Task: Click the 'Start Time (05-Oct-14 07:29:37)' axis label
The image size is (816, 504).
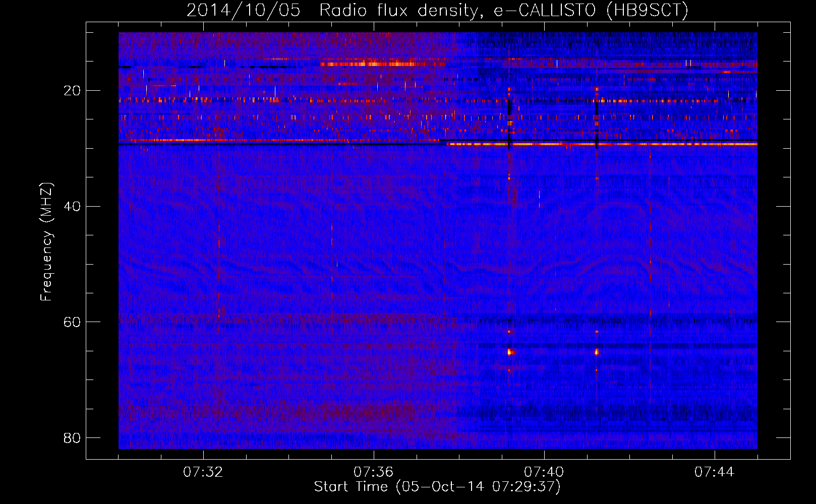Action: [437, 487]
